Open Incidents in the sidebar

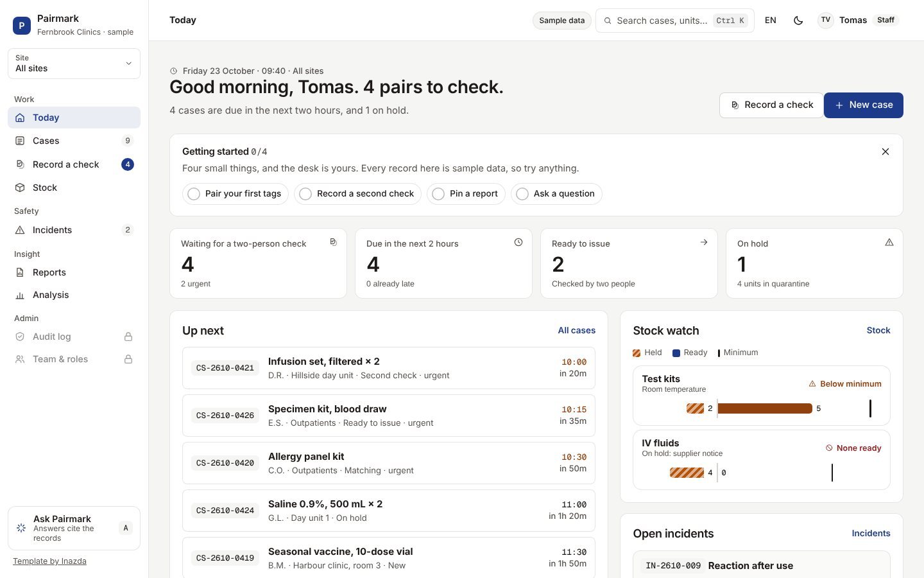click(x=74, y=230)
